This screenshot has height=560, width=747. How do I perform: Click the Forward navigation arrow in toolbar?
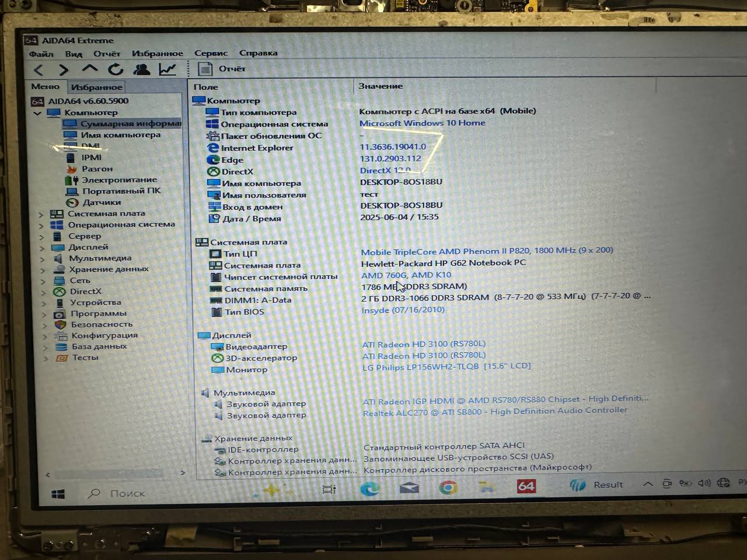coord(64,70)
